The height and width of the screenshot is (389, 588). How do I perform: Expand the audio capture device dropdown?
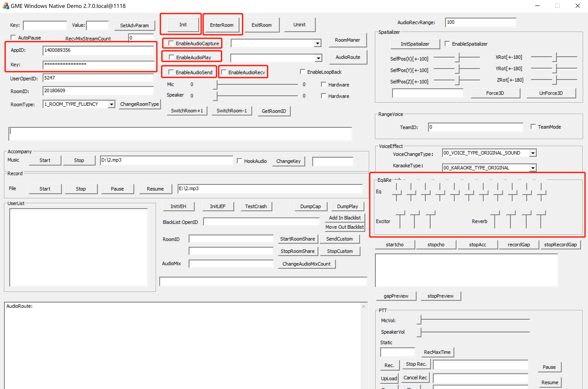point(317,43)
